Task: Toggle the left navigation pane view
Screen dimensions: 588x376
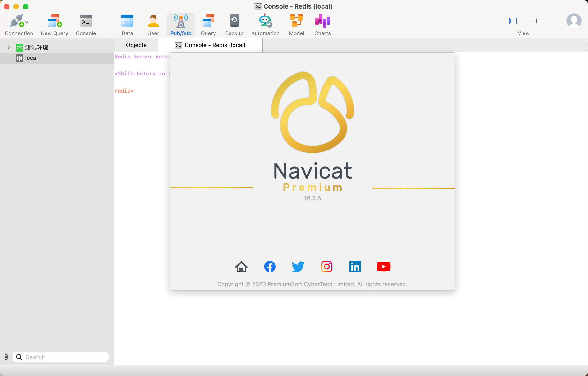Action: tap(513, 21)
